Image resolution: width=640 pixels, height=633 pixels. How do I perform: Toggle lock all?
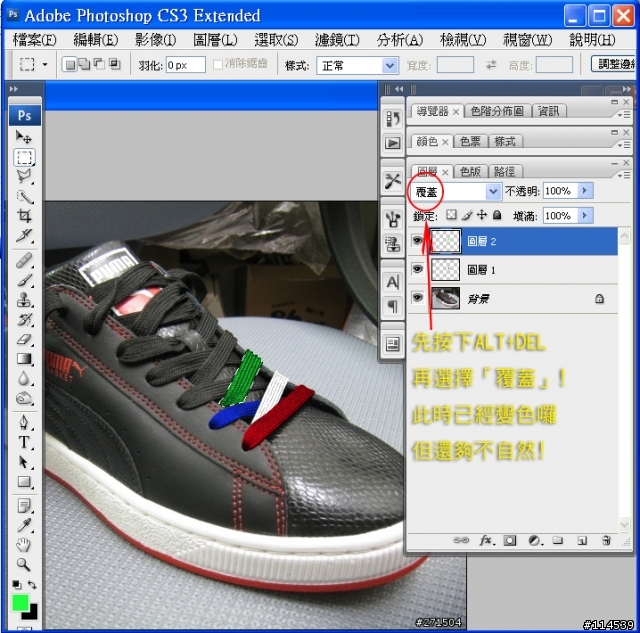(x=497, y=215)
